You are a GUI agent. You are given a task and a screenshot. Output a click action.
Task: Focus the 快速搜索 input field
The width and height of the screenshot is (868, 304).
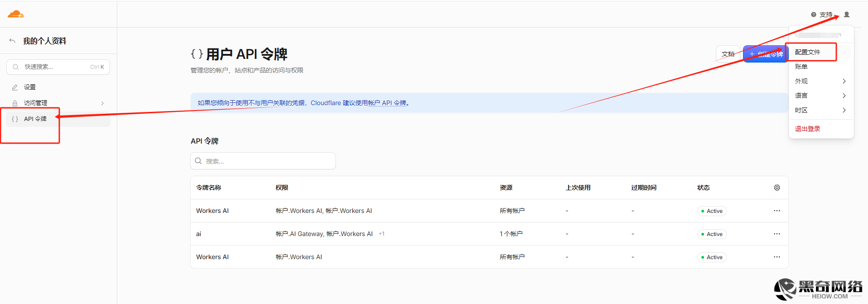58,67
